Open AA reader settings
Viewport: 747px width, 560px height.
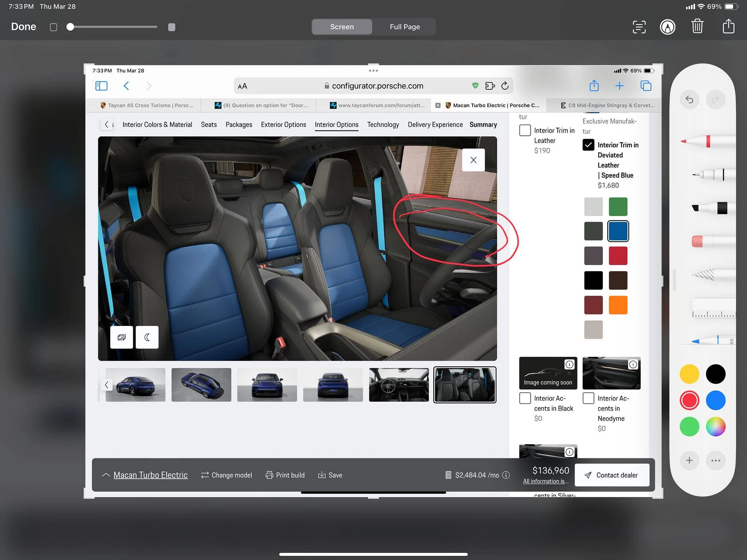click(x=242, y=86)
